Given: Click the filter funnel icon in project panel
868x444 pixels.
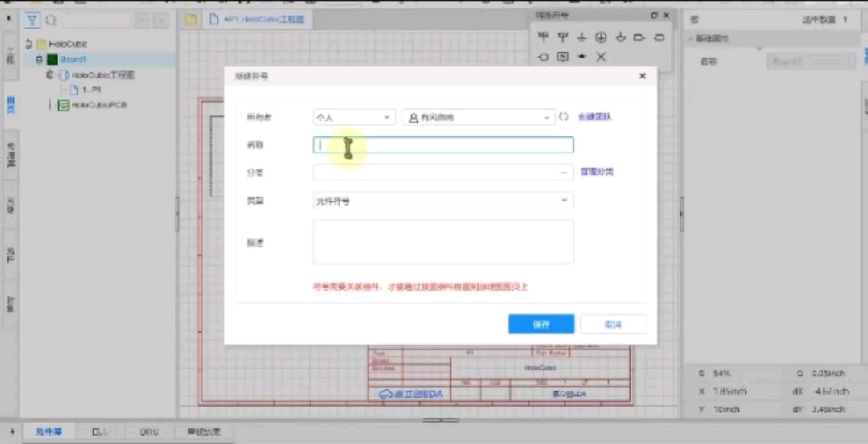Looking at the screenshot, I should [x=32, y=20].
